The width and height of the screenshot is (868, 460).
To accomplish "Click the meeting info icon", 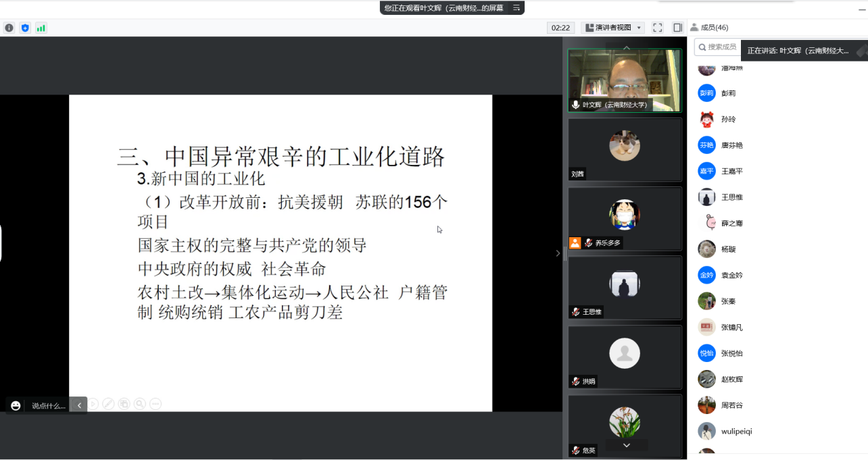I will 9,28.
